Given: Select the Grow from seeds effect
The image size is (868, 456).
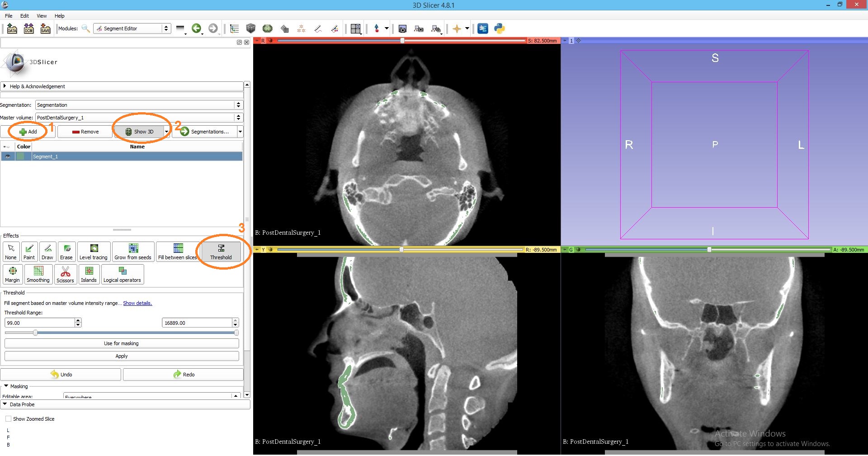Looking at the screenshot, I should 133,252.
